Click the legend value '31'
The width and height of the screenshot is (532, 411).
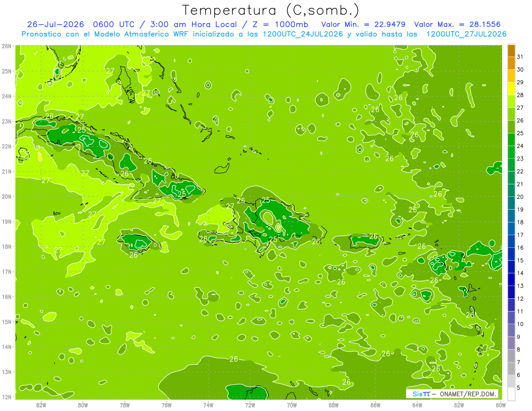coord(520,57)
